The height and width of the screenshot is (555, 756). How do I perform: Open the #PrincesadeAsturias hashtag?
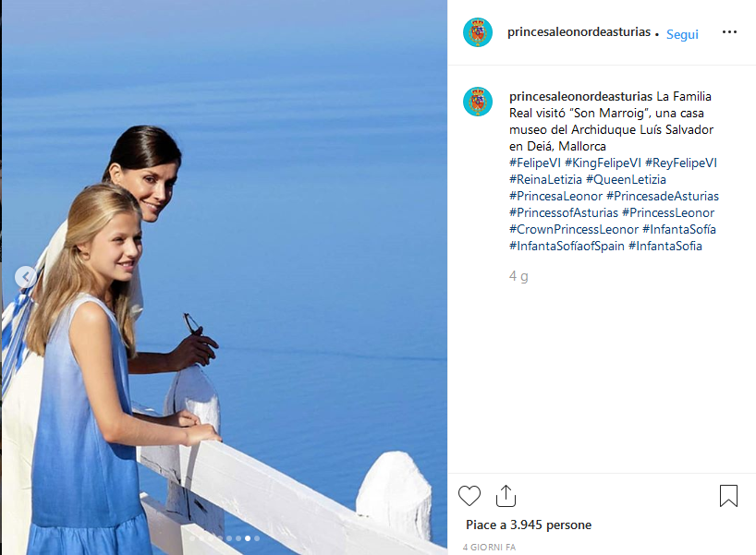coord(663,196)
